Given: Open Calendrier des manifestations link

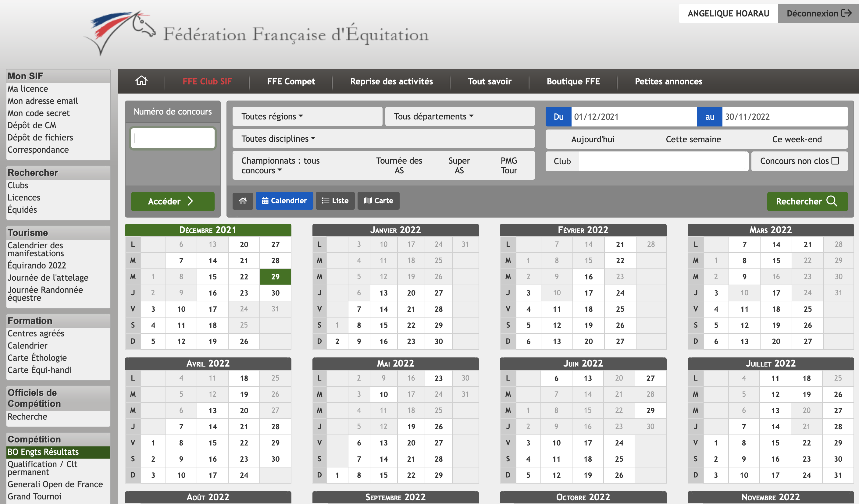Looking at the screenshot, I should point(35,249).
